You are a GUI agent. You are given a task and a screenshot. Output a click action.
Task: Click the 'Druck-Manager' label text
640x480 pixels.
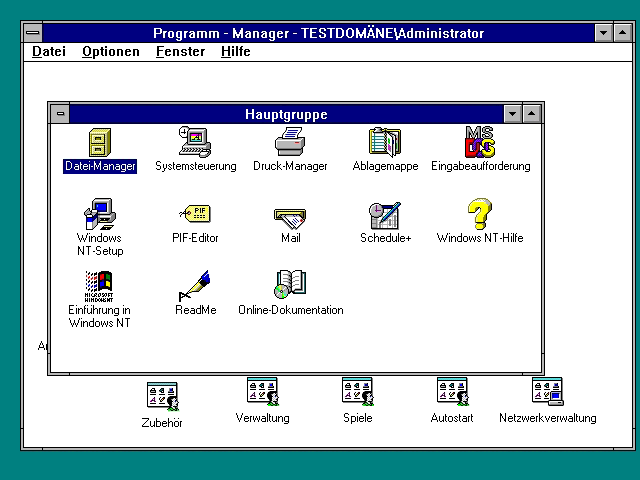point(290,166)
